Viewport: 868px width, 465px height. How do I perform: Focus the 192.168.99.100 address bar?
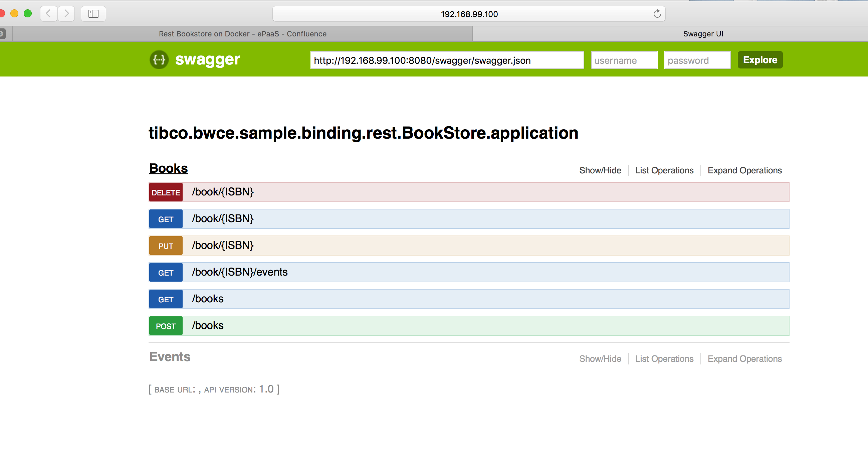tap(469, 14)
